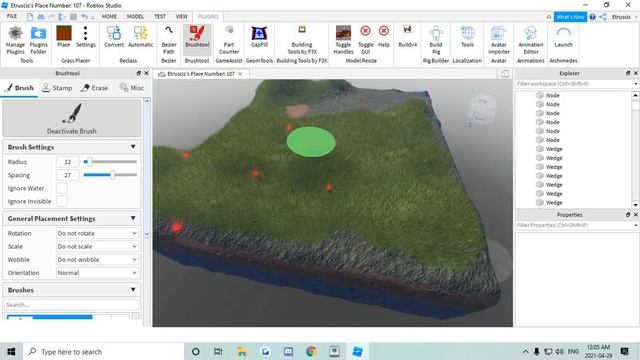Open the Orientation dropdown
The width and height of the screenshot is (640, 360).
pos(97,272)
